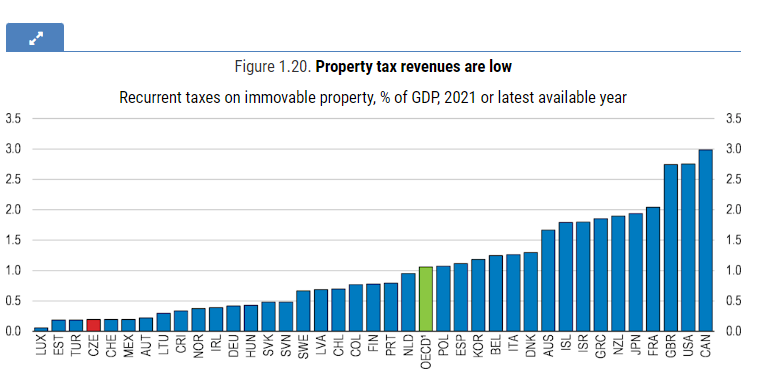Click the GRC bar
Image resolution: width=775 pixels, height=373 pixels.
(601, 275)
